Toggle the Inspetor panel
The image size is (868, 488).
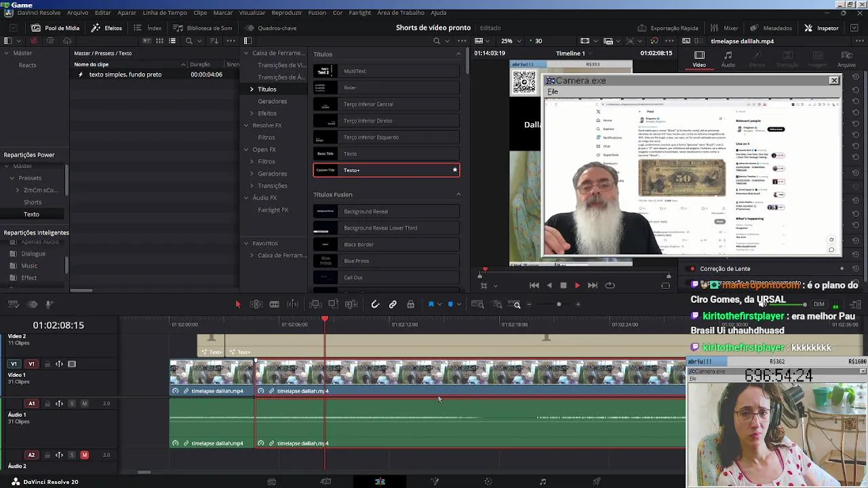(x=821, y=28)
